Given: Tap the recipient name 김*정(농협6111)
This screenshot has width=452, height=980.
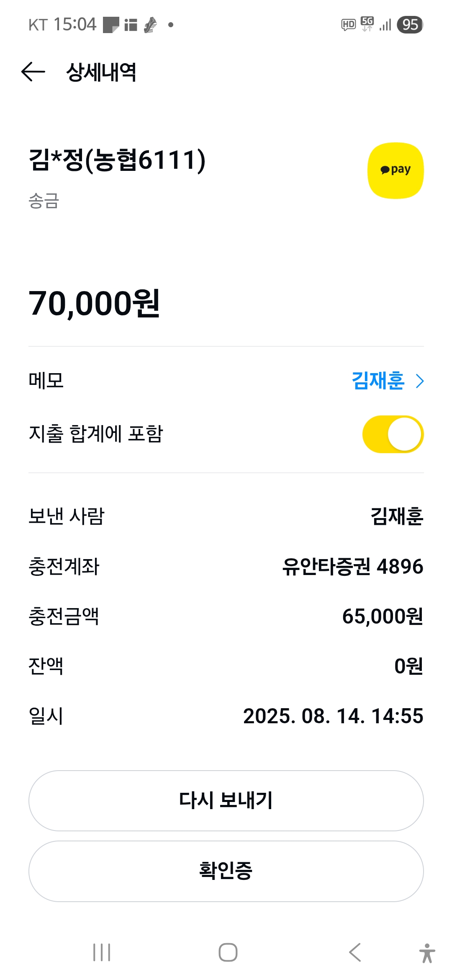Looking at the screenshot, I should [x=117, y=160].
